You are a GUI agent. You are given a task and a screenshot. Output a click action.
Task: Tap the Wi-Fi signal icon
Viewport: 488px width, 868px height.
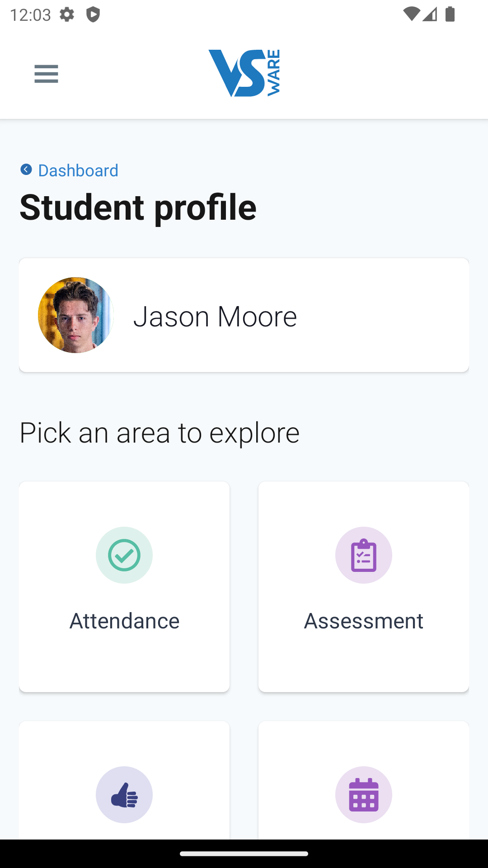(411, 14)
